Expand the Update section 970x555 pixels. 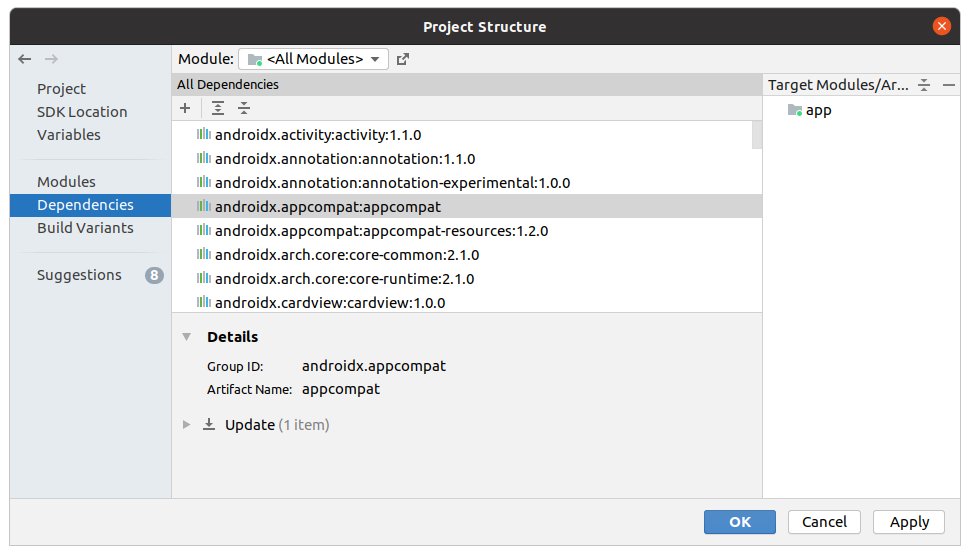point(186,425)
